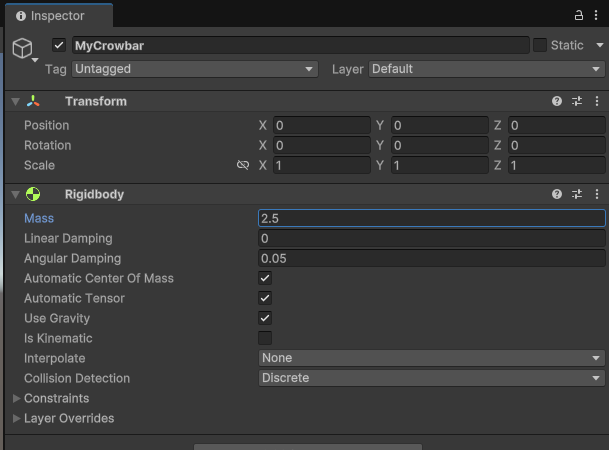Click the GameObject cube icon picker
Viewport: 609px width, 450px height.
point(24,49)
